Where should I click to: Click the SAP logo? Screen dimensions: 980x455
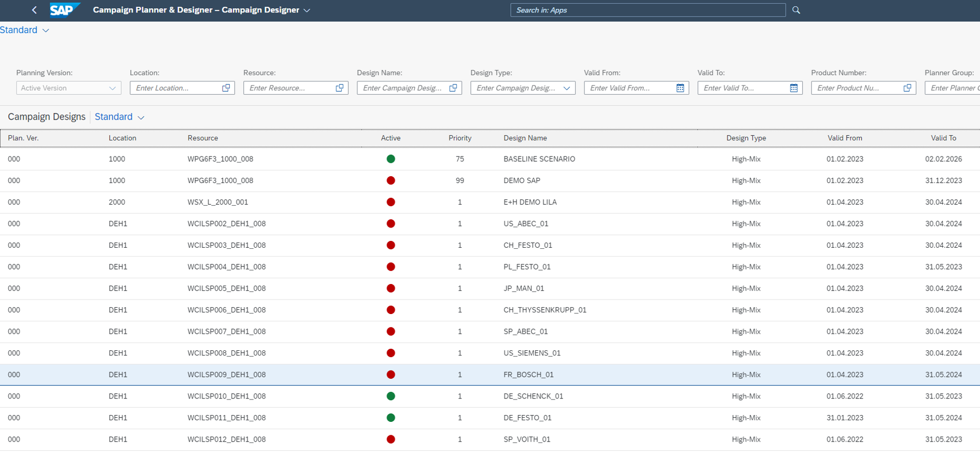pos(64,10)
